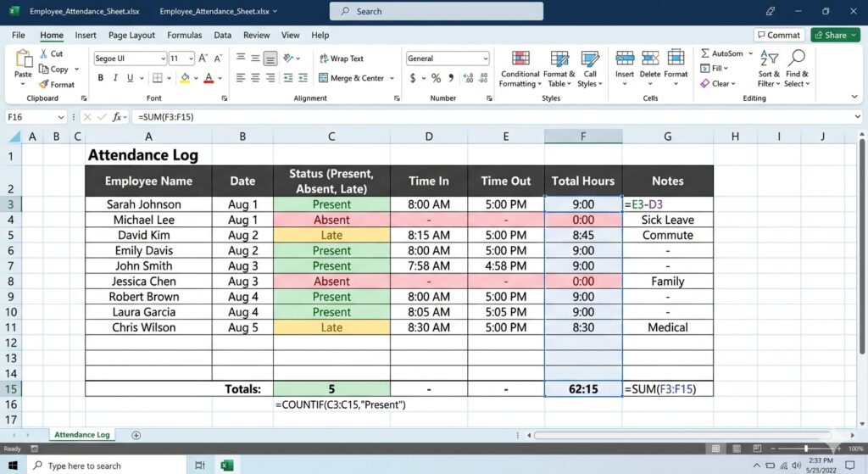Switch to the Insert ribbon tab

coord(86,35)
